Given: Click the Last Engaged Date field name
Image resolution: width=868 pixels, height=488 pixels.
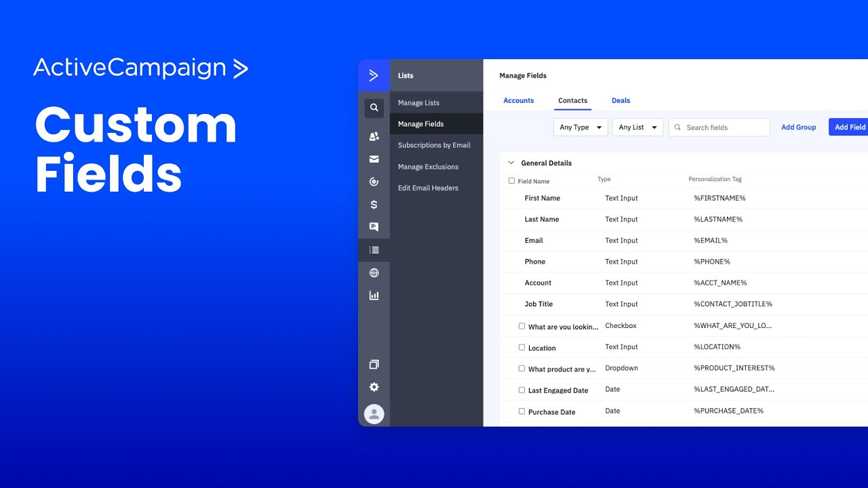Looking at the screenshot, I should click(558, 390).
